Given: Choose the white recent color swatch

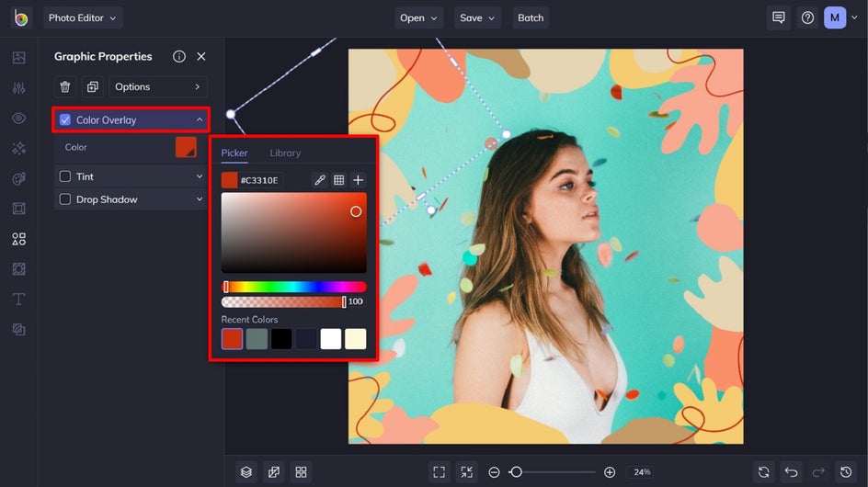Looking at the screenshot, I should [x=330, y=339].
